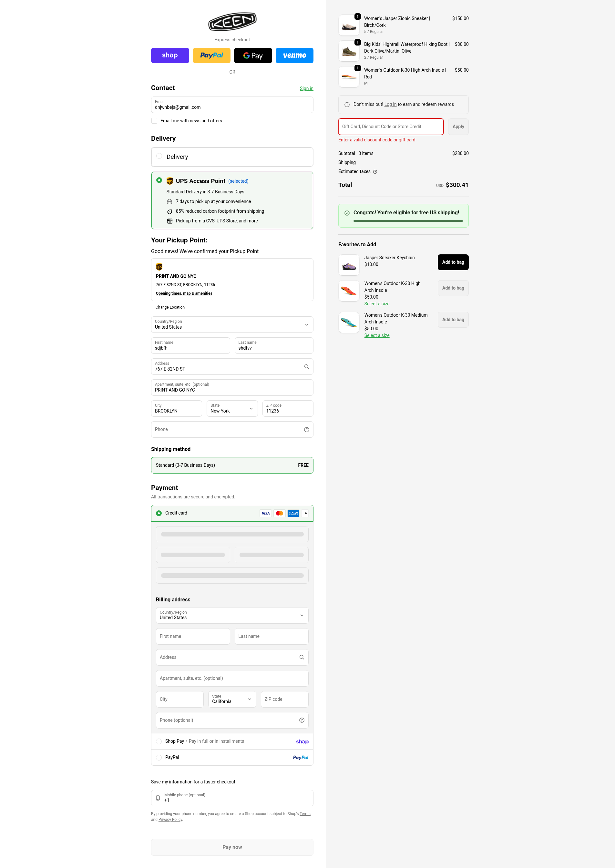Open the Opening times, map & amenities link

tap(184, 293)
